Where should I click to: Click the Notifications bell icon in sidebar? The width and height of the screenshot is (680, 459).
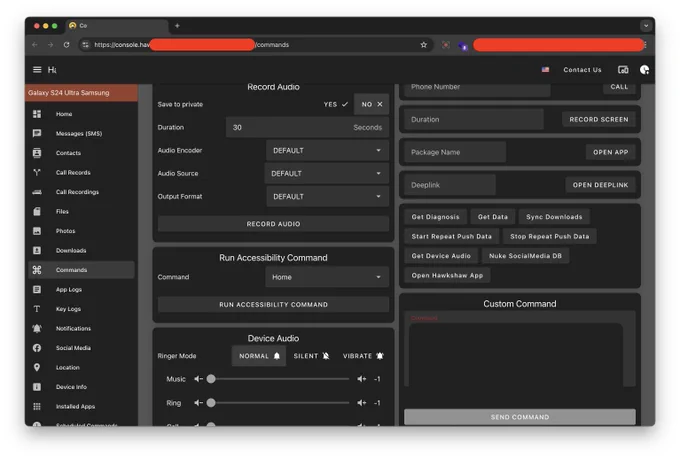tap(37, 328)
